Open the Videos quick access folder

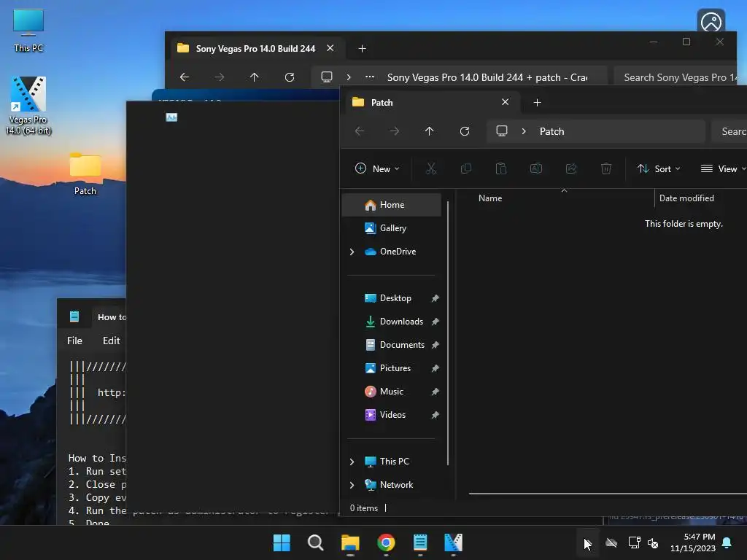click(392, 415)
